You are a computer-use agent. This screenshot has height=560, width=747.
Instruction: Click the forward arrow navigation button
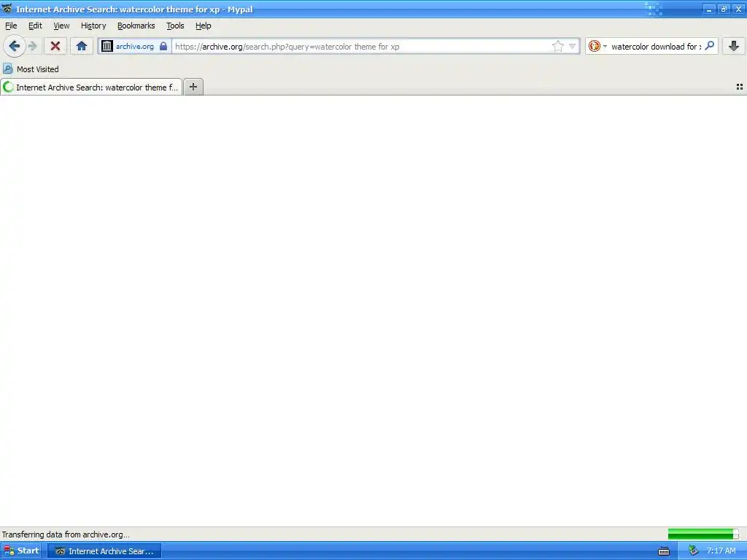tap(32, 46)
